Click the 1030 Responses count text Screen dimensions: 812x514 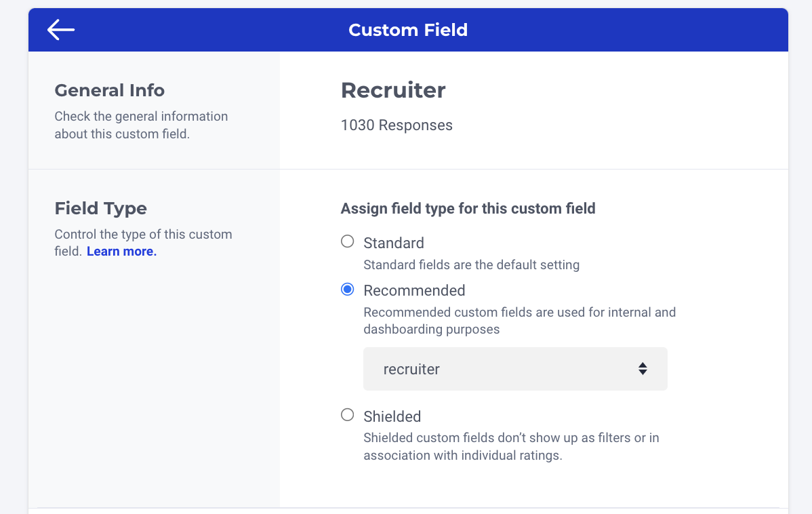[x=397, y=125]
